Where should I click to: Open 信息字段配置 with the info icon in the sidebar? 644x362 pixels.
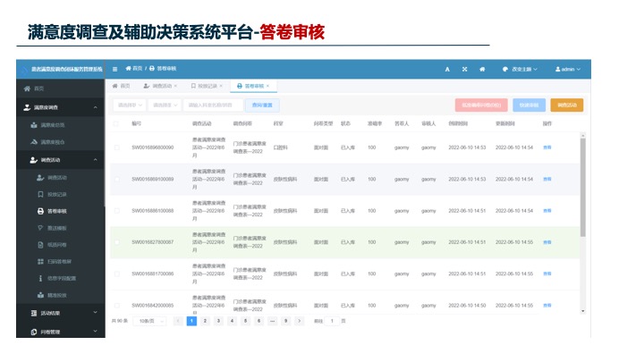pyautogui.click(x=61, y=279)
